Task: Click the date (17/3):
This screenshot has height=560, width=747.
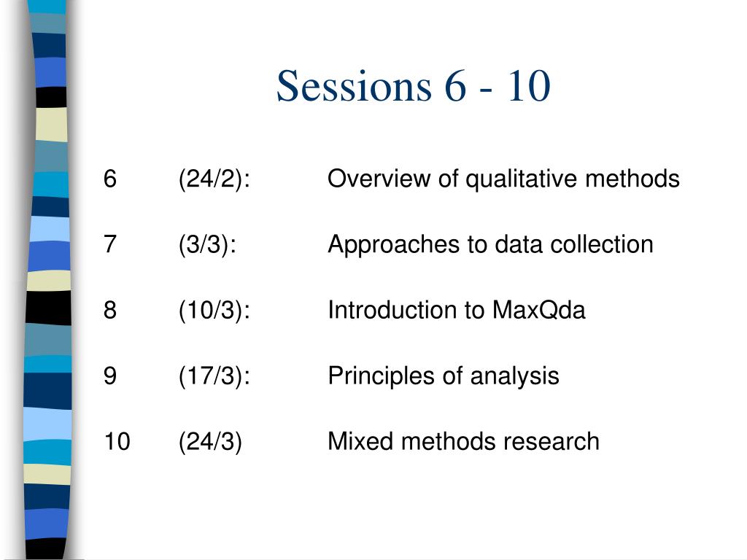Action: click(214, 376)
